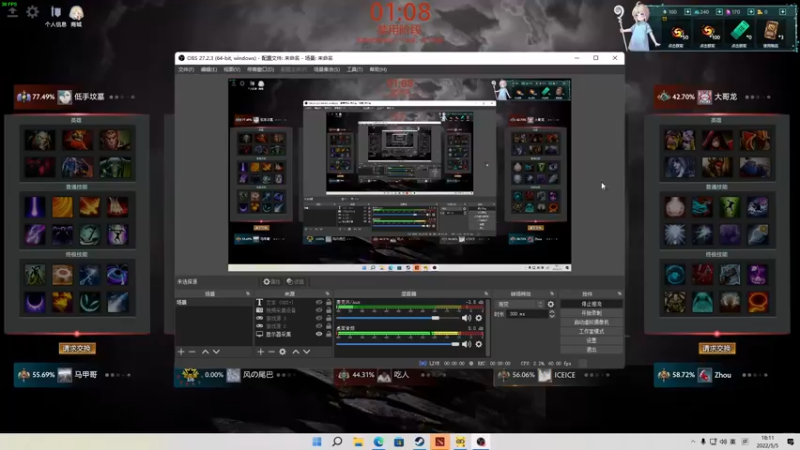Pop out the 混音器 (Mixer) dock
800x450 pixels.
pyautogui.click(x=486, y=294)
